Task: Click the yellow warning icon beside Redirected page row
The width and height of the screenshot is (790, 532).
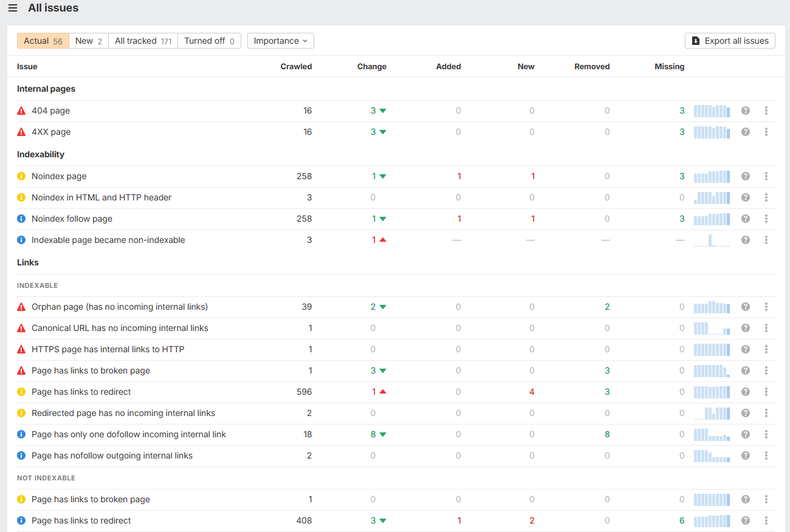Action: 21,413
